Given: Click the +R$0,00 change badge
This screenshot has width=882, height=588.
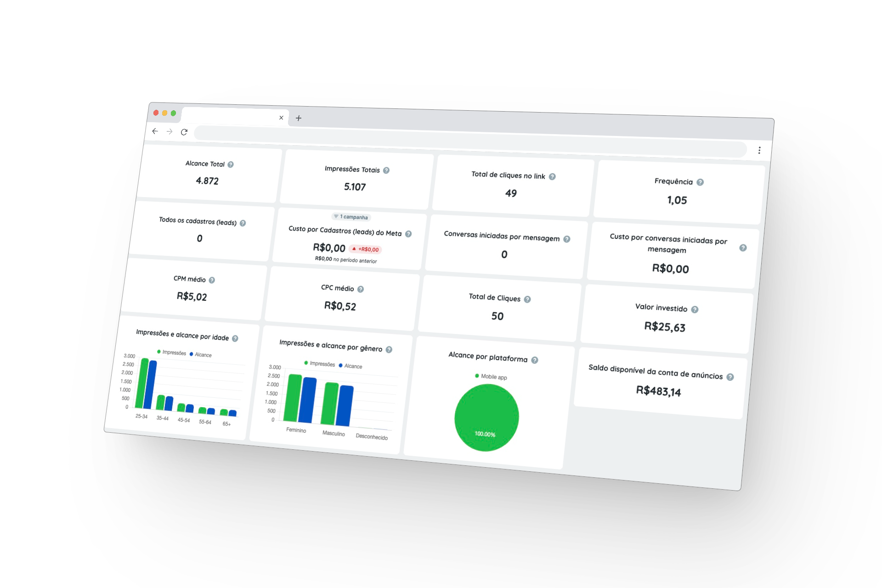Looking at the screenshot, I should tap(366, 249).
